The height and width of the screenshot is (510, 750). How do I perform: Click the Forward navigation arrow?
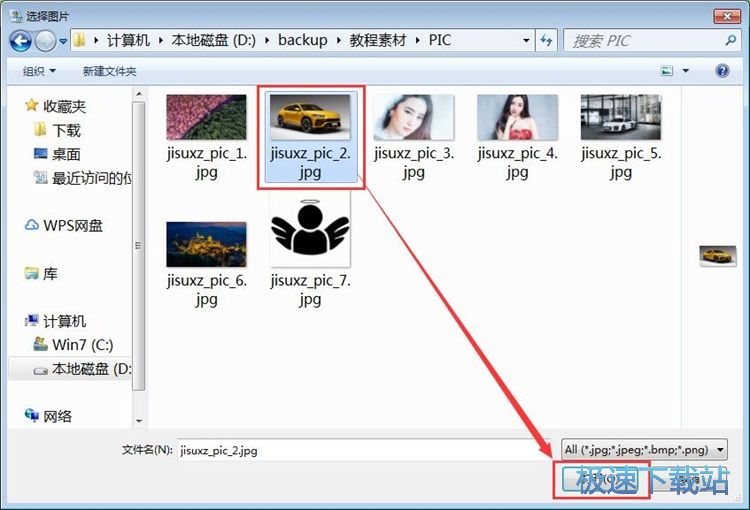[x=45, y=41]
